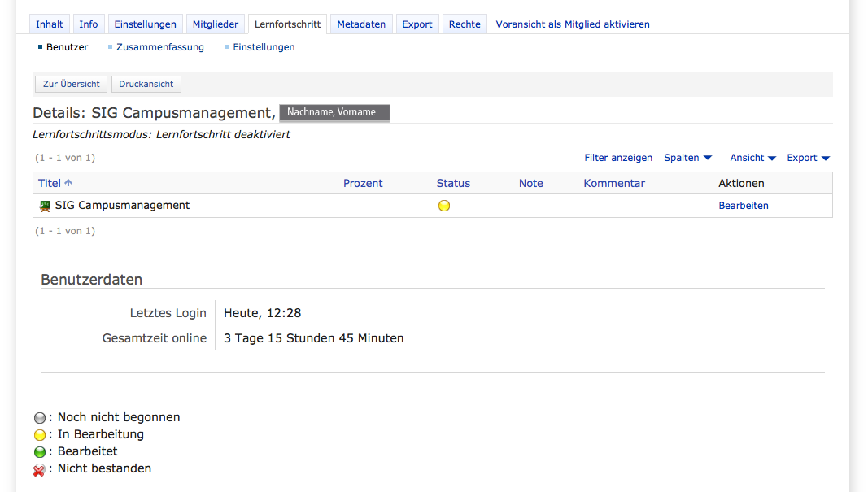This screenshot has width=868, height=492.
Task: Open the Export dropdown above the table
Action: point(808,158)
